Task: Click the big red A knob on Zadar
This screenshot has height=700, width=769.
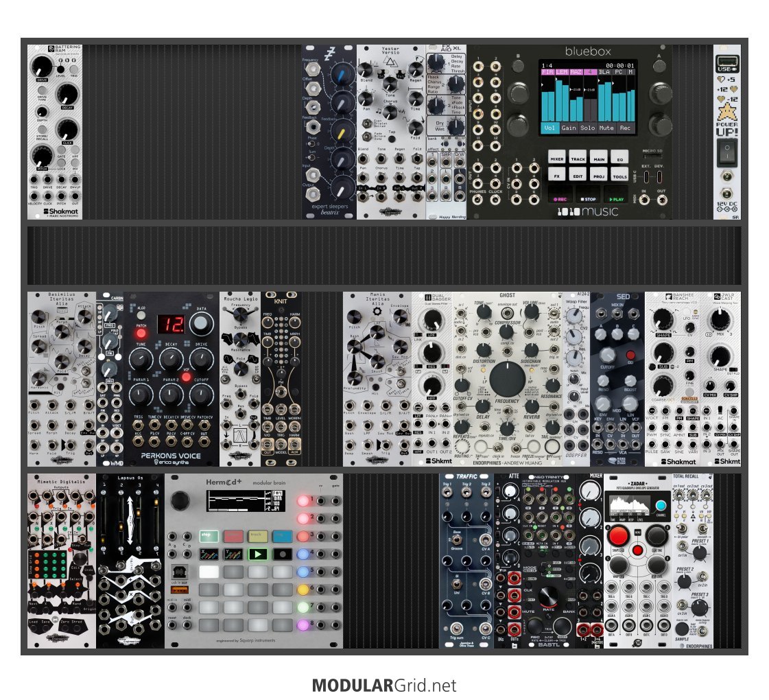Action: pyautogui.click(x=619, y=536)
